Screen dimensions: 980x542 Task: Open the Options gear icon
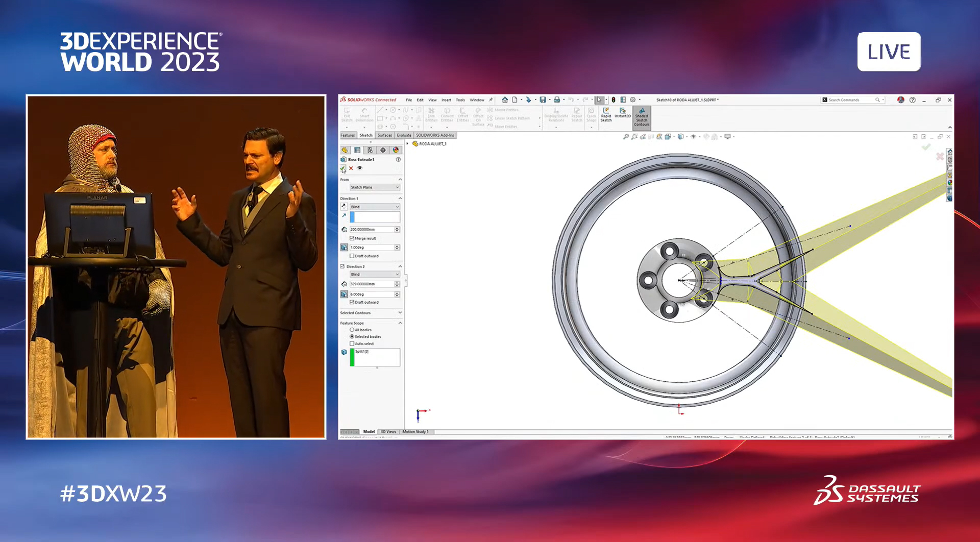(x=633, y=100)
